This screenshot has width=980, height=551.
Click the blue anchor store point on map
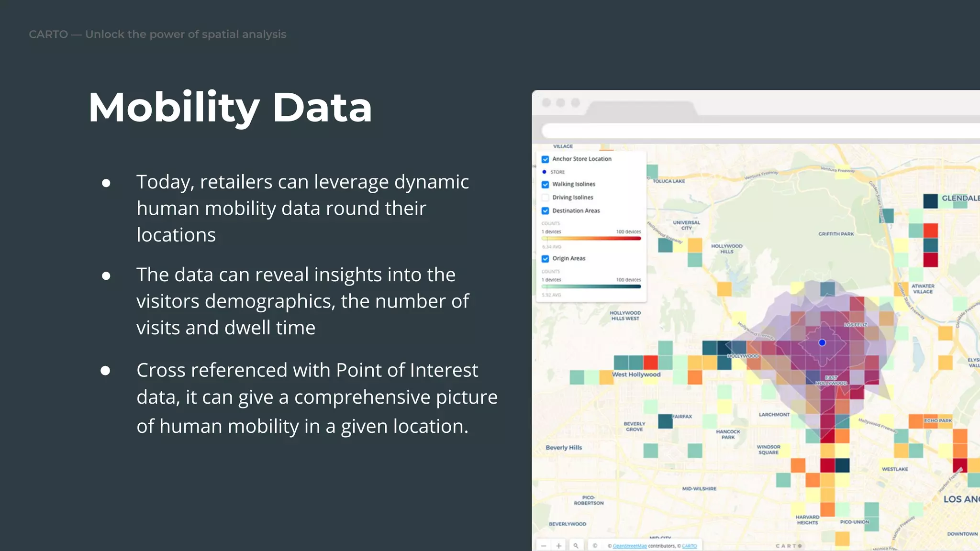[822, 342]
